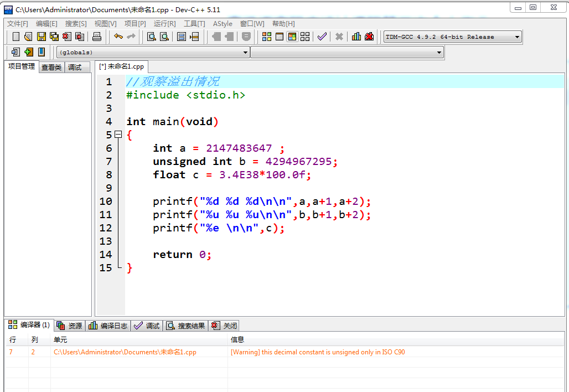Viewport: 569px width, 392px height.
Task: Click the Profile analysis chart icon
Action: [x=356, y=37]
